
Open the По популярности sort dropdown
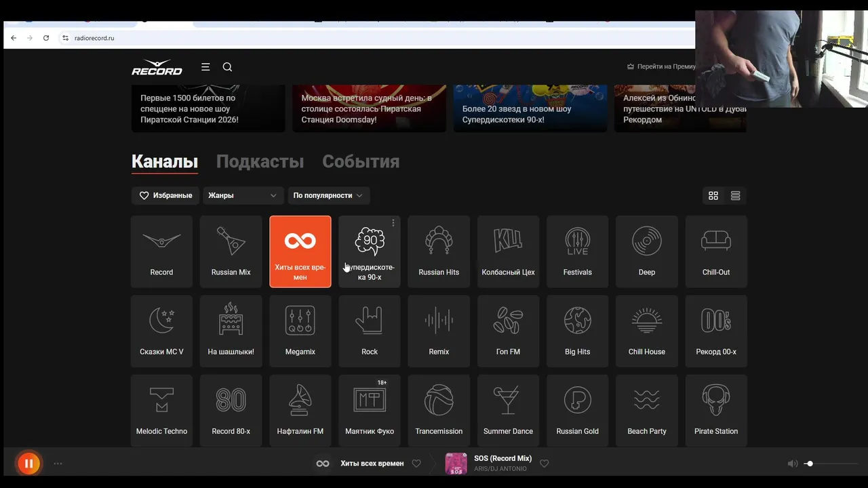click(x=329, y=195)
